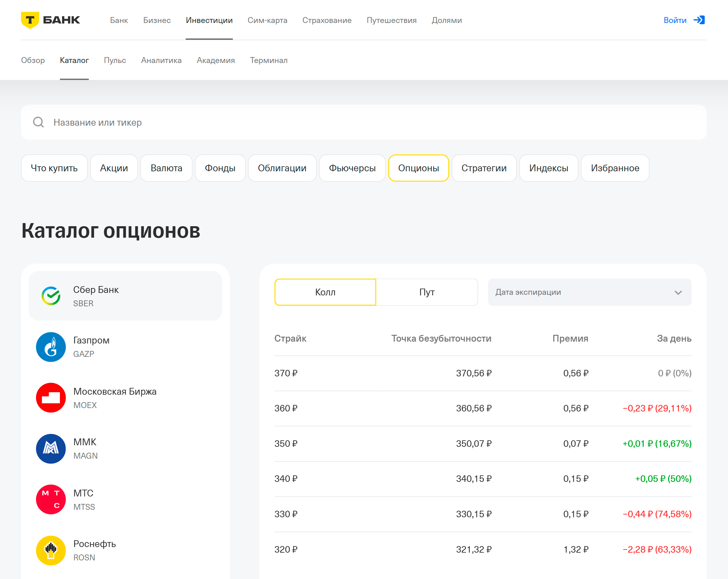Click the За день column header
The width and height of the screenshot is (728, 579).
674,339
